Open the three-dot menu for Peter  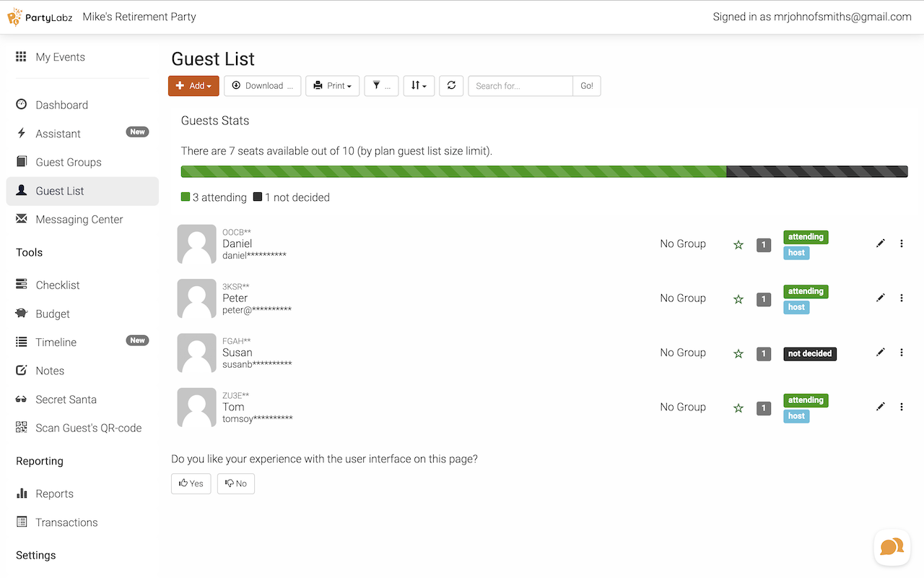coord(902,298)
